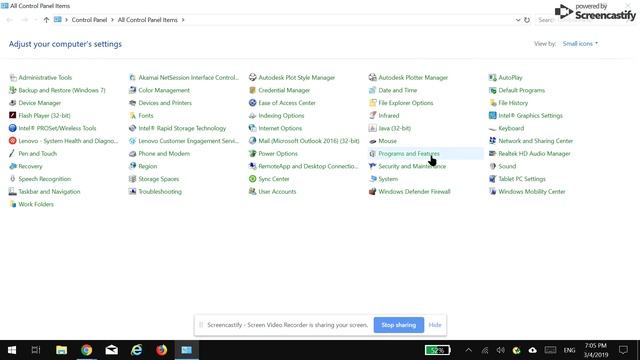
Task: Refresh the Control Panel view
Action: coord(527,20)
